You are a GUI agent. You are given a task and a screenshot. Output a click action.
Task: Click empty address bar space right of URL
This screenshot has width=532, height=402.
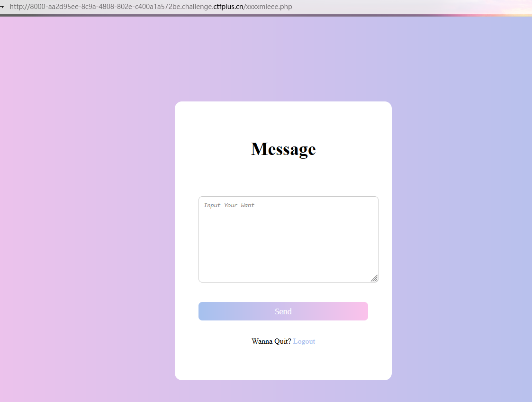tap(379, 7)
